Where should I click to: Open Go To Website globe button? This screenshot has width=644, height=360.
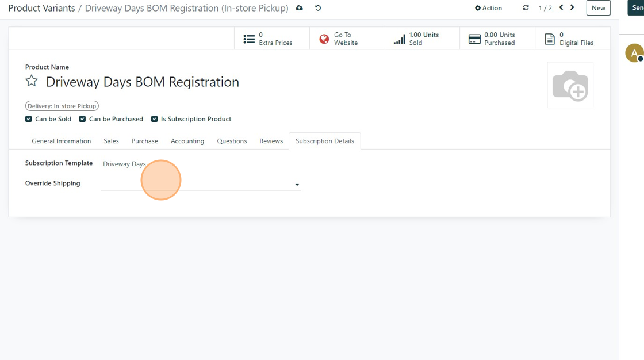click(347, 39)
